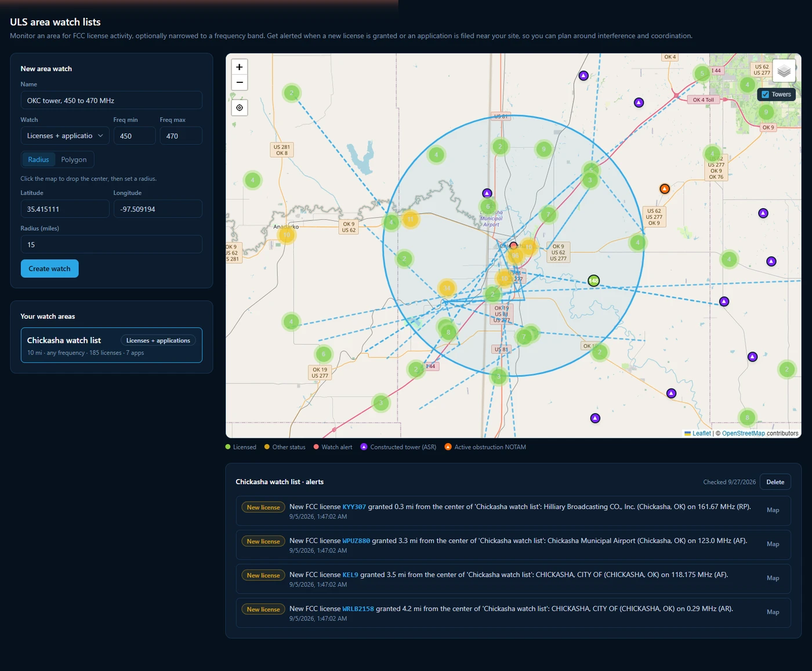Open the Watch type dropdown
The width and height of the screenshot is (812, 671).
point(65,136)
